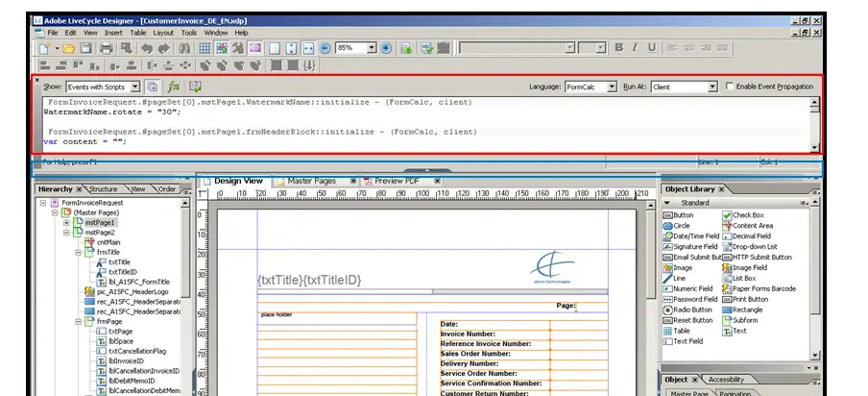Viewport: 868px width, 396px height.
Task: Switch to the Preview PDF tab
Action: tap(397, 181)
